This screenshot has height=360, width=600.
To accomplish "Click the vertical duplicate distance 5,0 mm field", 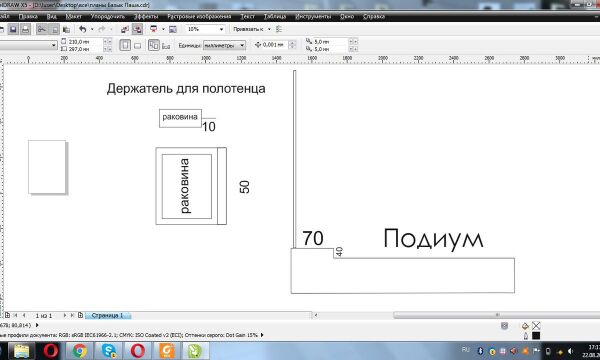I will coord(331,49).
